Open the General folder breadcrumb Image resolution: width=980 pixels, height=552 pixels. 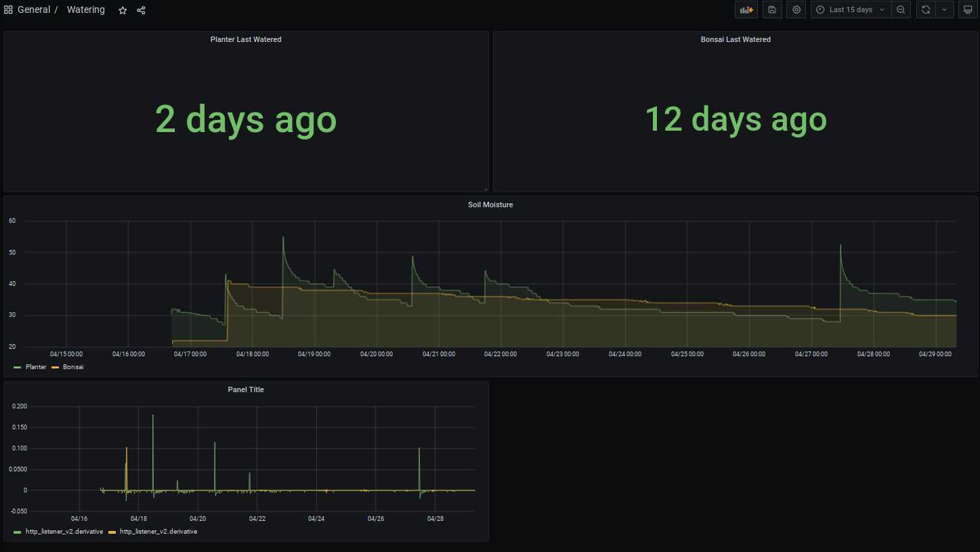(34, 10)
